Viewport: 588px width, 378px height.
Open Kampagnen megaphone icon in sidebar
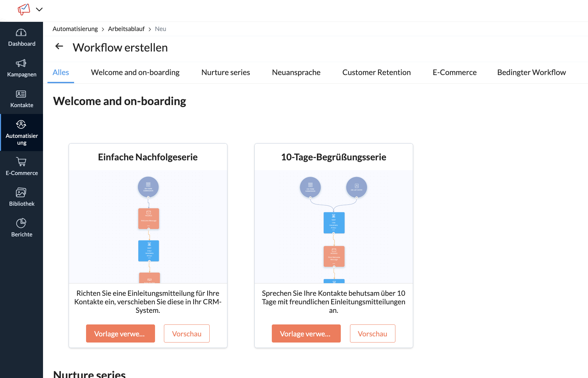tap(21, 63)
